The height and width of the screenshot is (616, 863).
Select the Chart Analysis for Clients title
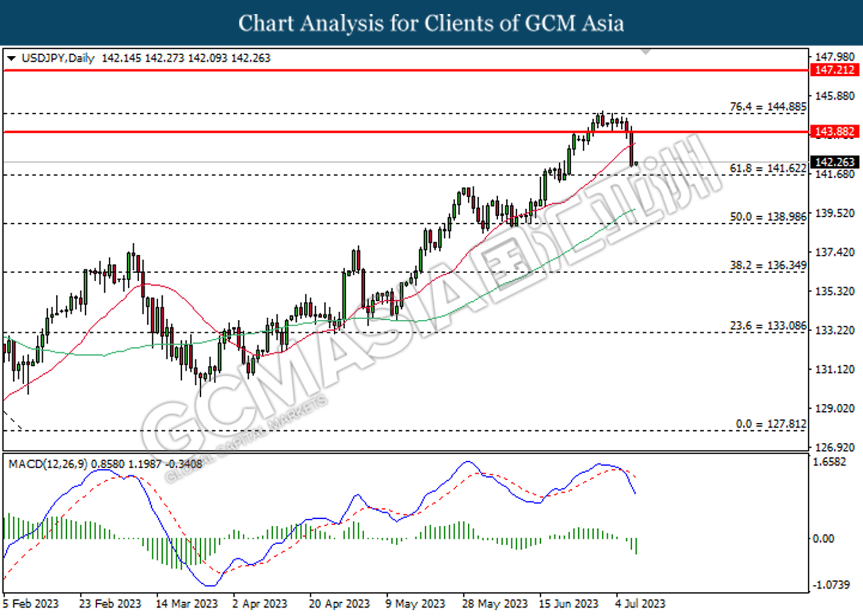[431, 23]
